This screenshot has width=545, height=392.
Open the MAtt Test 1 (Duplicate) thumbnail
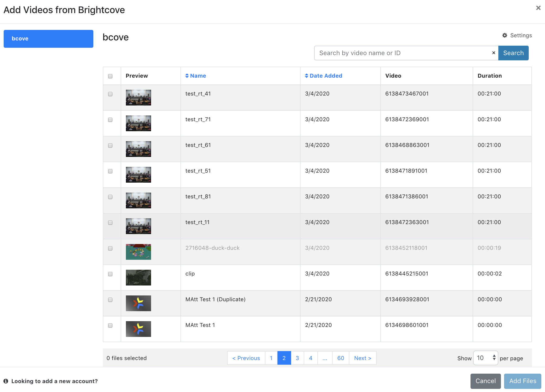pyautogui.click(x=138, y=303)
